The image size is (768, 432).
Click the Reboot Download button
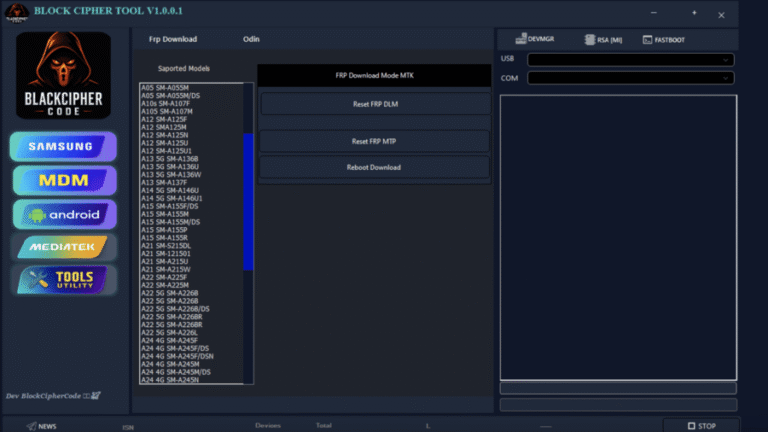374,167
